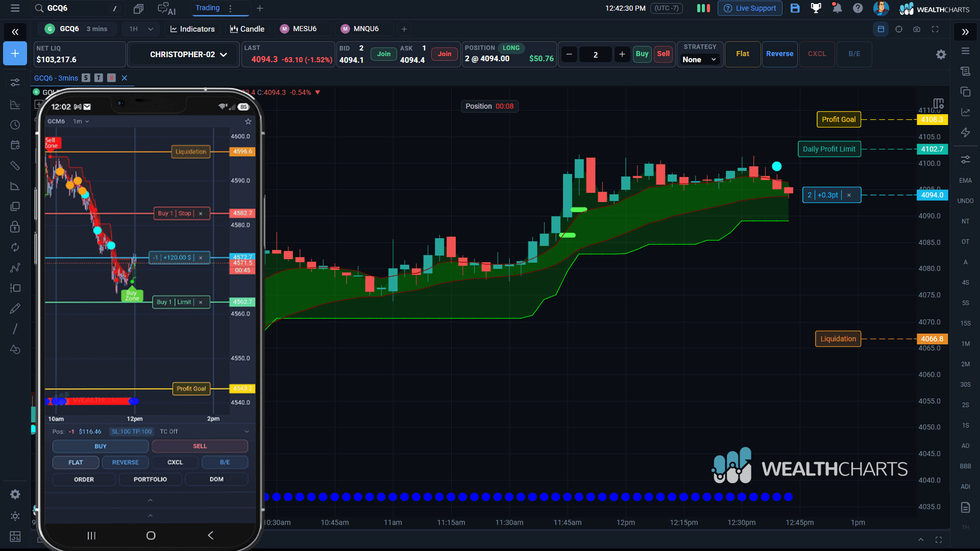Collapse left sidebar with double chevron
Viewport: 980px width, 551px height.
(15, 32)
